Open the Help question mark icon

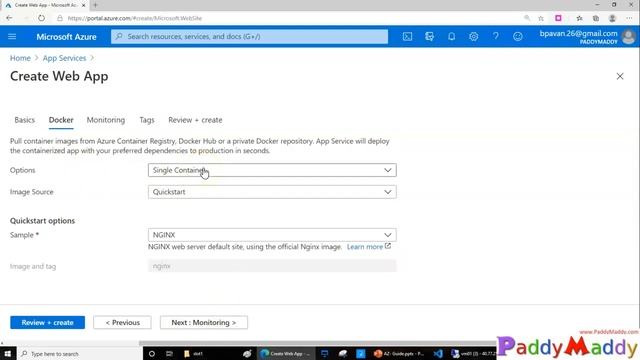pos(496,36)
